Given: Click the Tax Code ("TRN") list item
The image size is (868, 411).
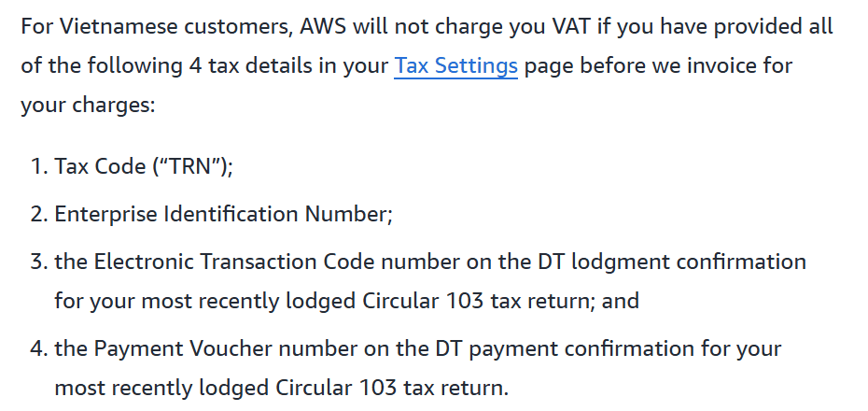Looking at the screenshot, I should click(144, 166).
